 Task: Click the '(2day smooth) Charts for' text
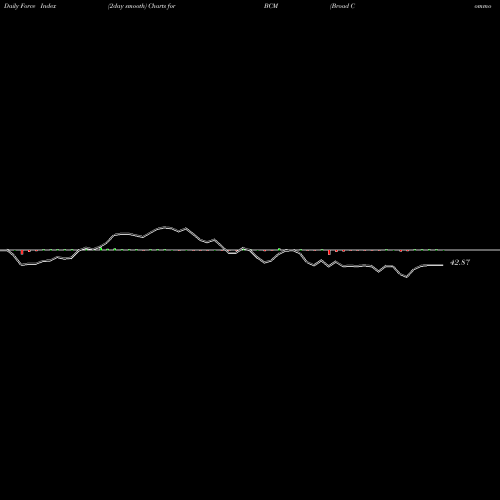[x=142, y=6]
